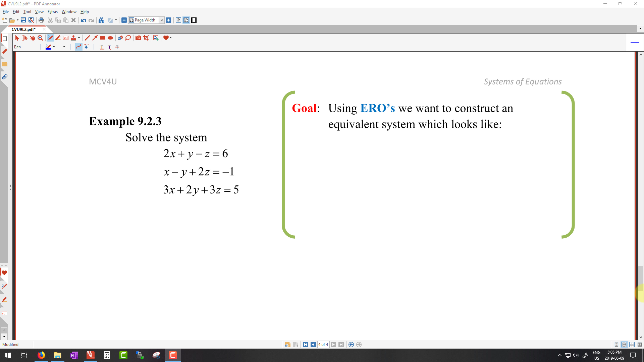Screen dimensions: 644x362
Task: Select the Crop tool
Action: point(146,38)
